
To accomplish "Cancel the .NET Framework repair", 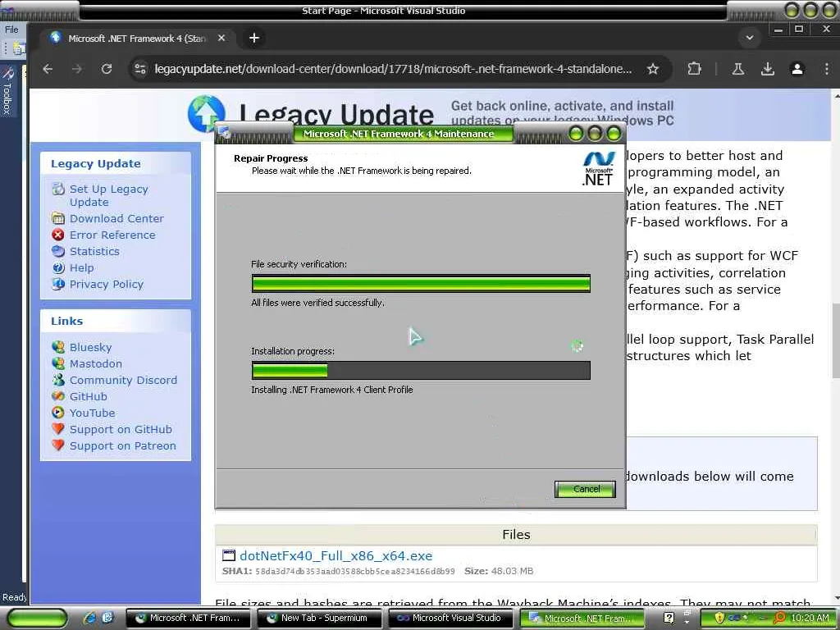I will (585, 489).
